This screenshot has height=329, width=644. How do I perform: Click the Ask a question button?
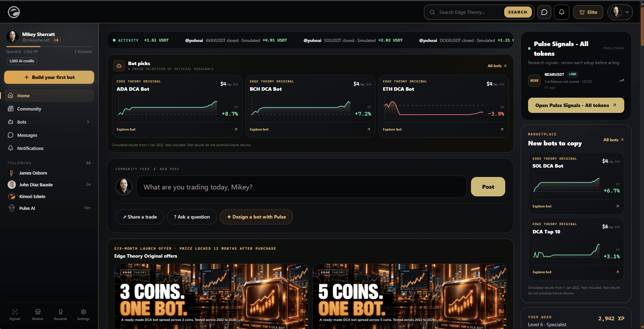tap(192, 217)
